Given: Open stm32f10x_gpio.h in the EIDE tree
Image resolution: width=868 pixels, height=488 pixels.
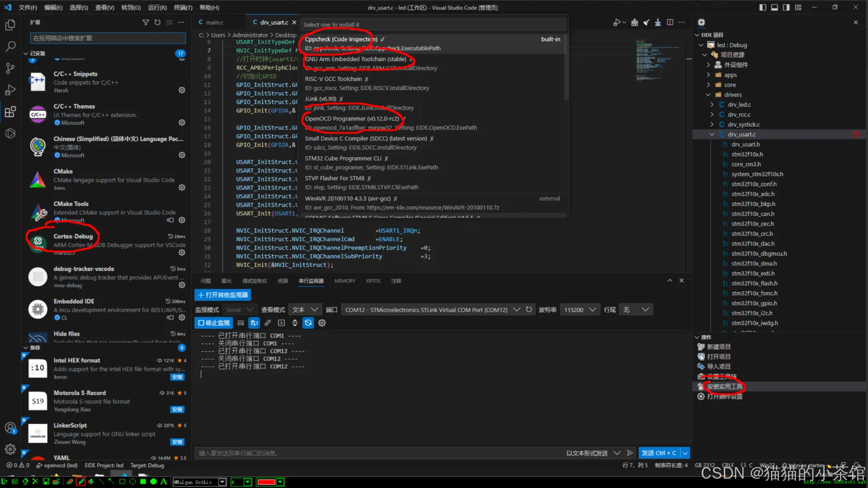Looking at the screenshot, I should pyautogui.click(x=754, y=303).
